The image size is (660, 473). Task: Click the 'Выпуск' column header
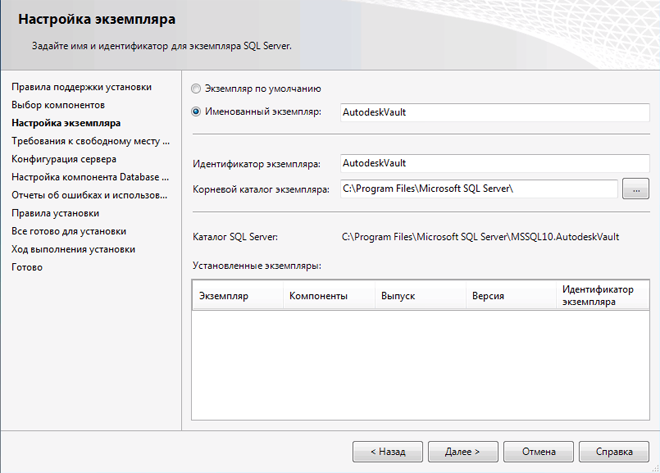coord(421,296)
